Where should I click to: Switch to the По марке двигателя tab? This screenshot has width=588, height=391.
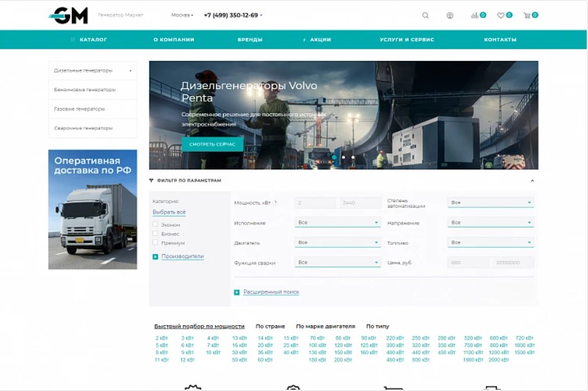[x=325, y=326]
